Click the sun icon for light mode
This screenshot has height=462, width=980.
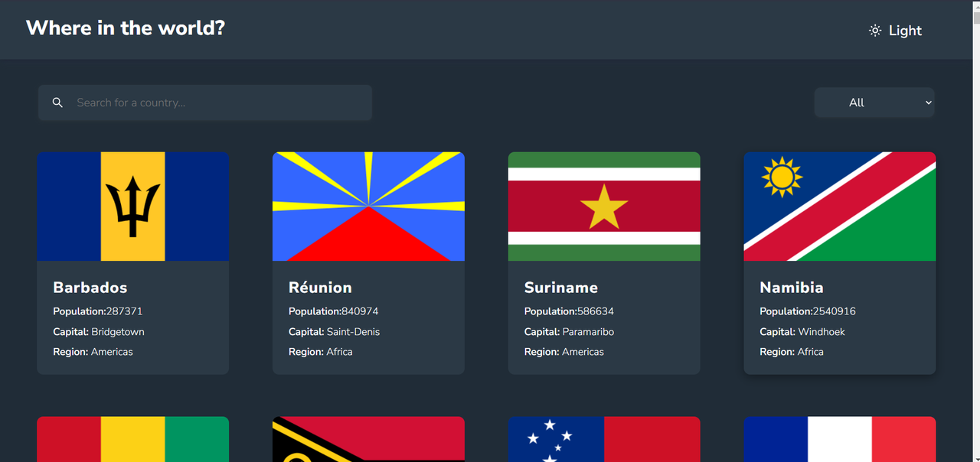tap(875, 31)
